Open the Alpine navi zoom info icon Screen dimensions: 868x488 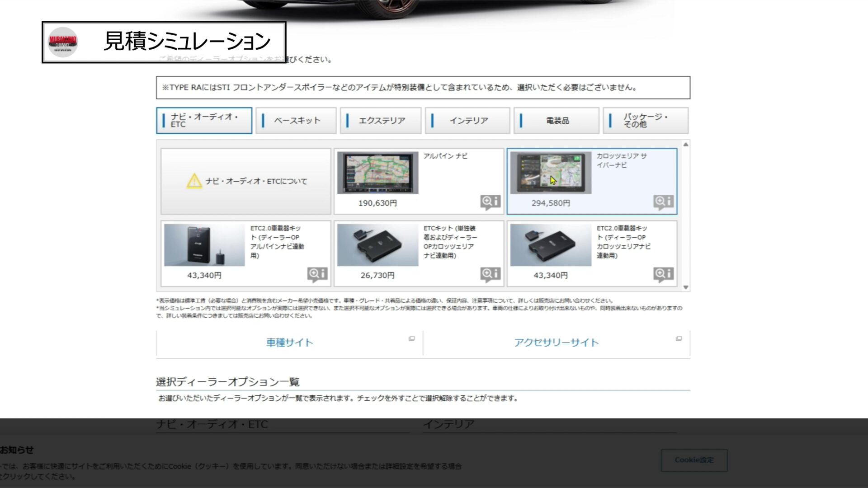coord(491,202)
